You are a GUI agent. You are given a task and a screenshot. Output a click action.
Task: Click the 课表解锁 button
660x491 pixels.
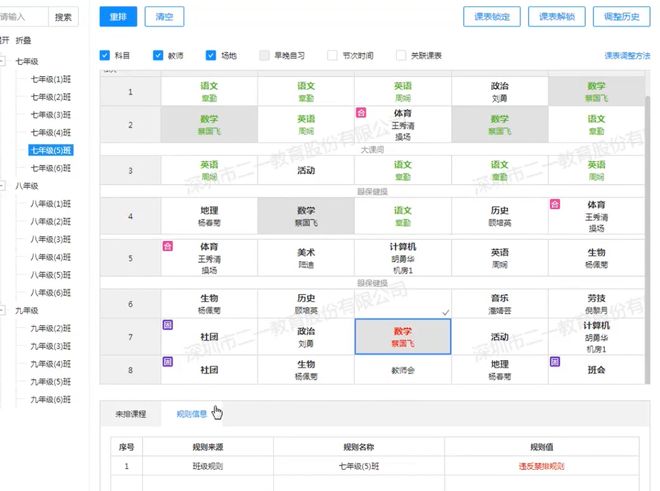coord(556,17)
